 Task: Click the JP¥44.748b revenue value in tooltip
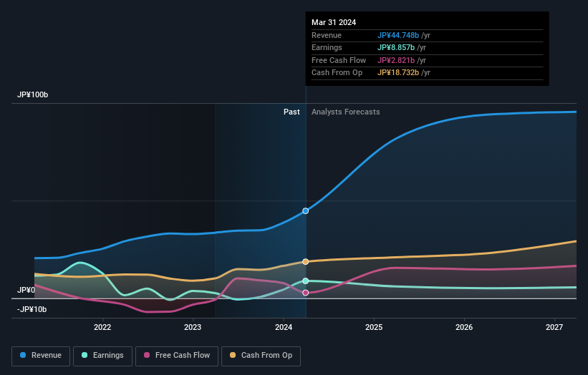[398, 35]
